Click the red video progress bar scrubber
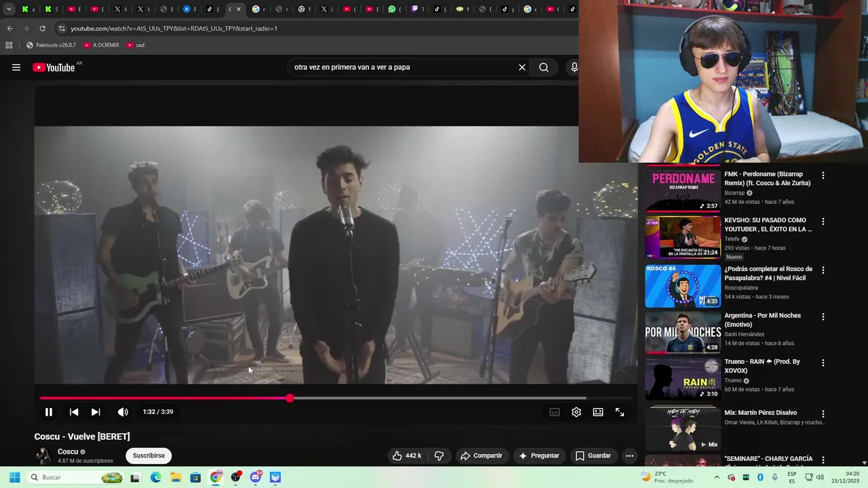This screenshot has height=488, width=868. (290, 398)
